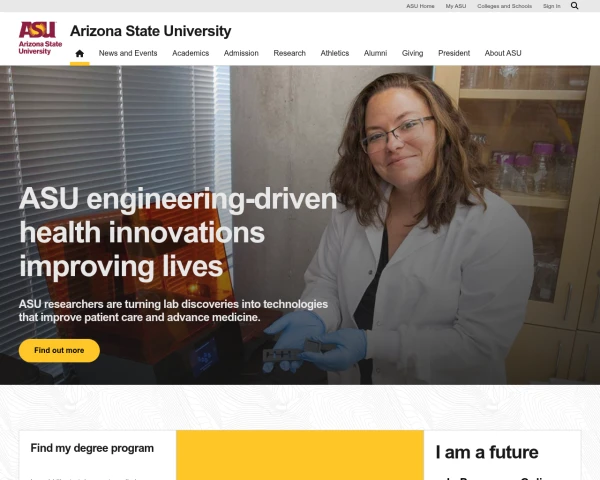Open the Alumni page
This screenshot has height=480, width=600.
coord(375,53)
